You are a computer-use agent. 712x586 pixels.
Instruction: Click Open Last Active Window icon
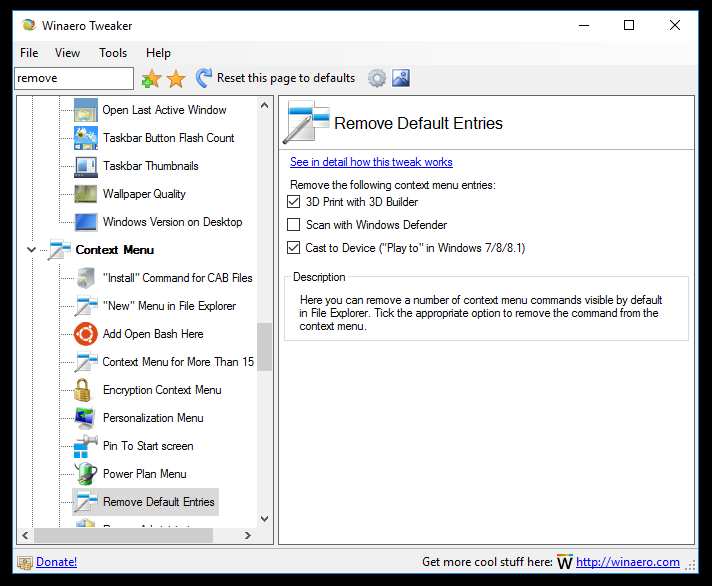coord(86,110)
